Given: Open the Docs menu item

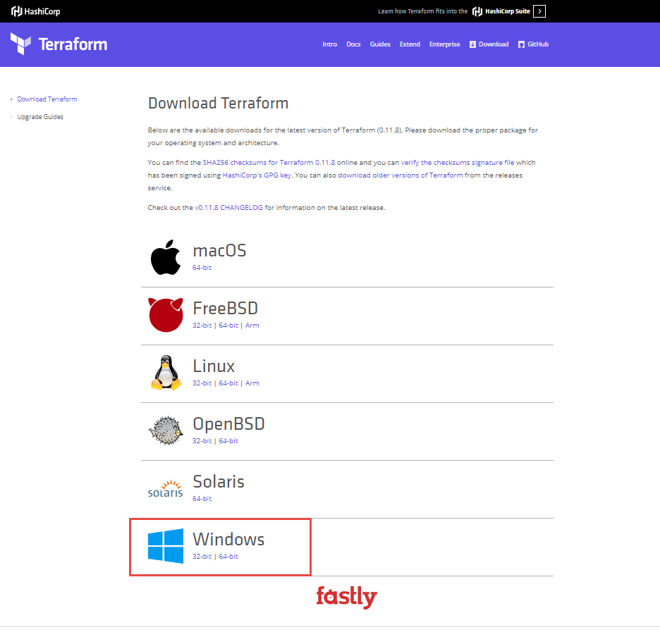Looking at the screenshot, I should 353,44.
